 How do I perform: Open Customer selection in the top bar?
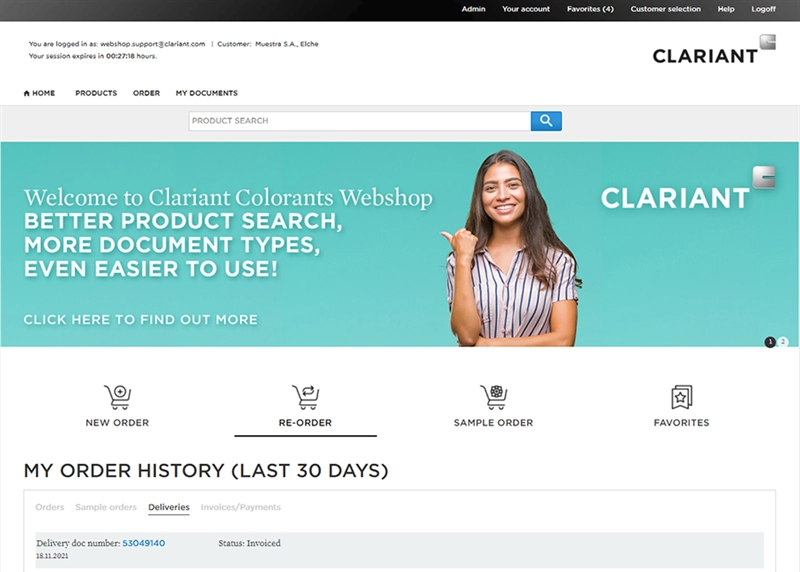click(x=665, y=9)
